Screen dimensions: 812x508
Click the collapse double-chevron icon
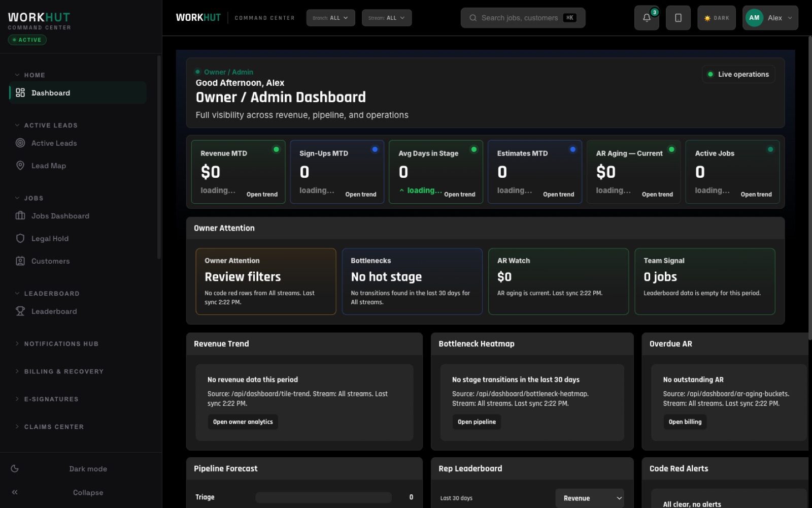15,492
